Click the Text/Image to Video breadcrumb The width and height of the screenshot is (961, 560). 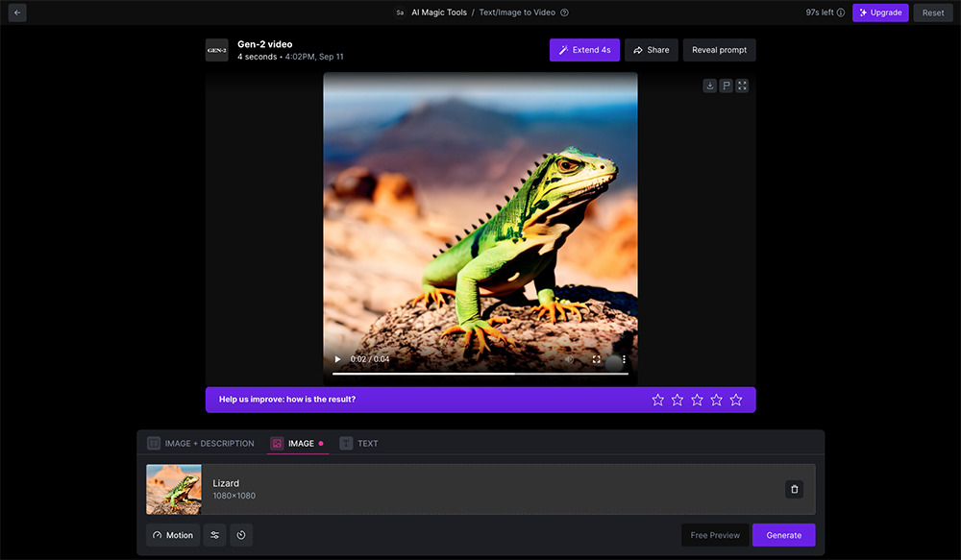click(517, 12)
